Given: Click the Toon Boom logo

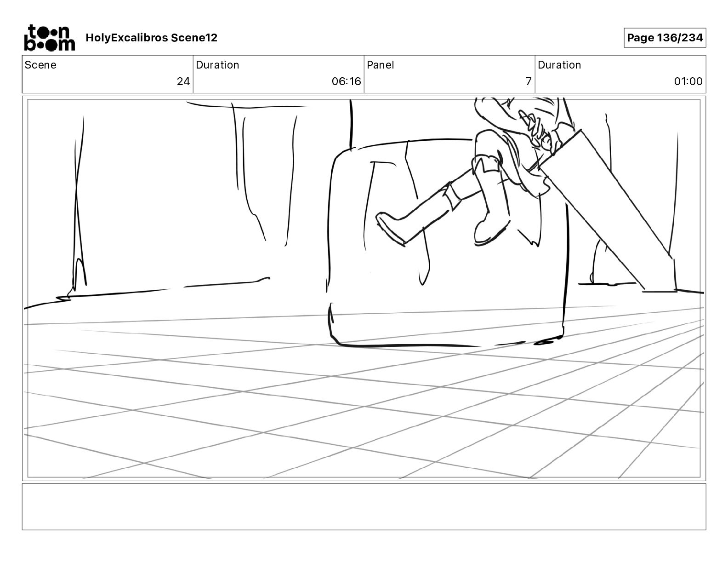Looking at the screenshot, I should pyautogui.click(x=49, y=37).
